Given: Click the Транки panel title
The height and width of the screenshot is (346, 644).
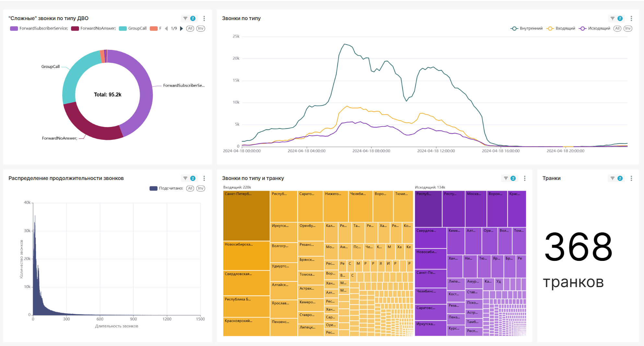Looking at the screenshot, I should tap(551, 178).
